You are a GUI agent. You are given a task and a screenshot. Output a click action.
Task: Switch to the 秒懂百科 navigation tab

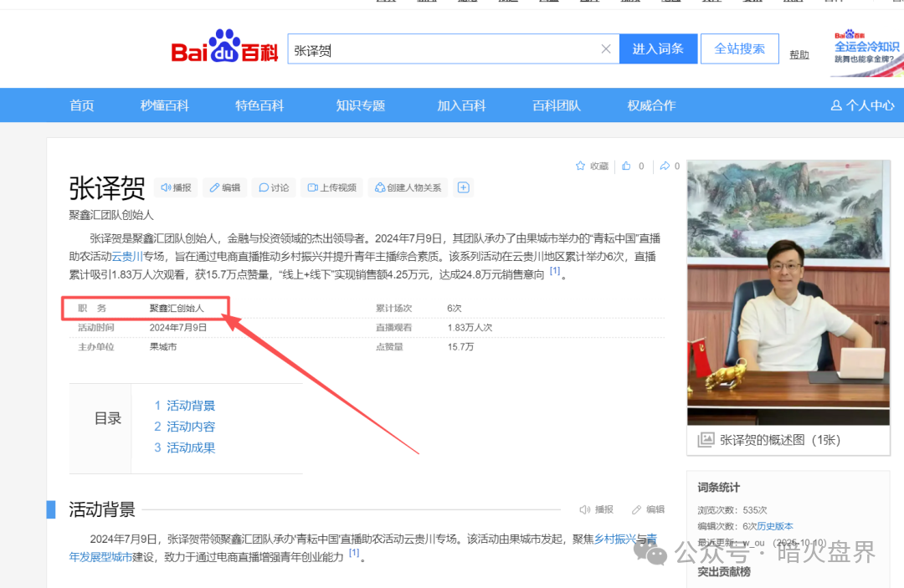164,105
